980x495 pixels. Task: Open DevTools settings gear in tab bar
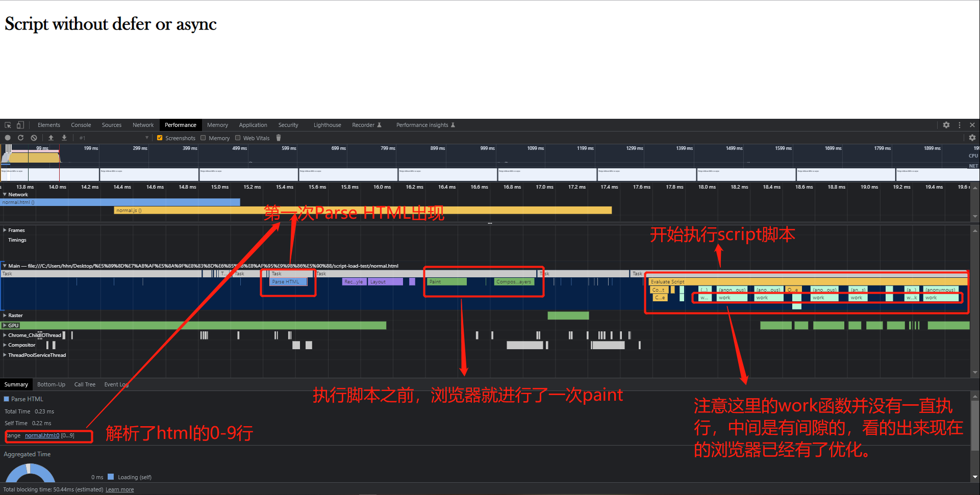tap(946, 125)
